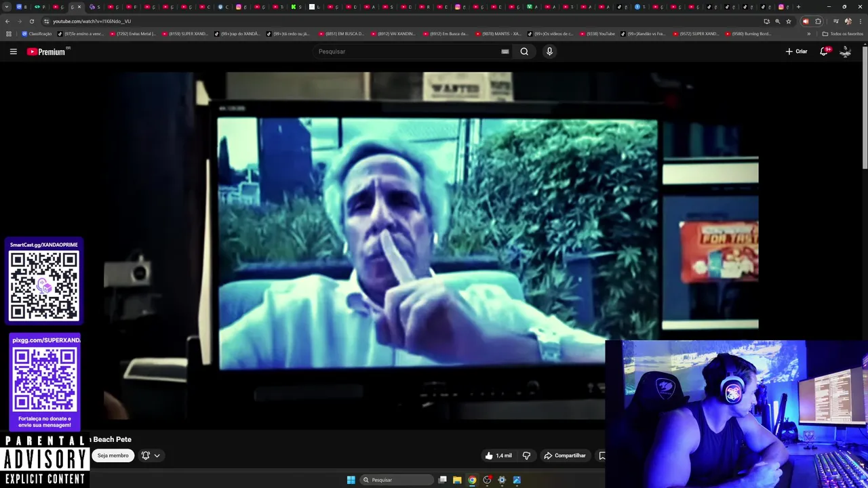Open Chrome three-dot menu
The height and width of the screenshot is (488, 868).
coord(860,21)
